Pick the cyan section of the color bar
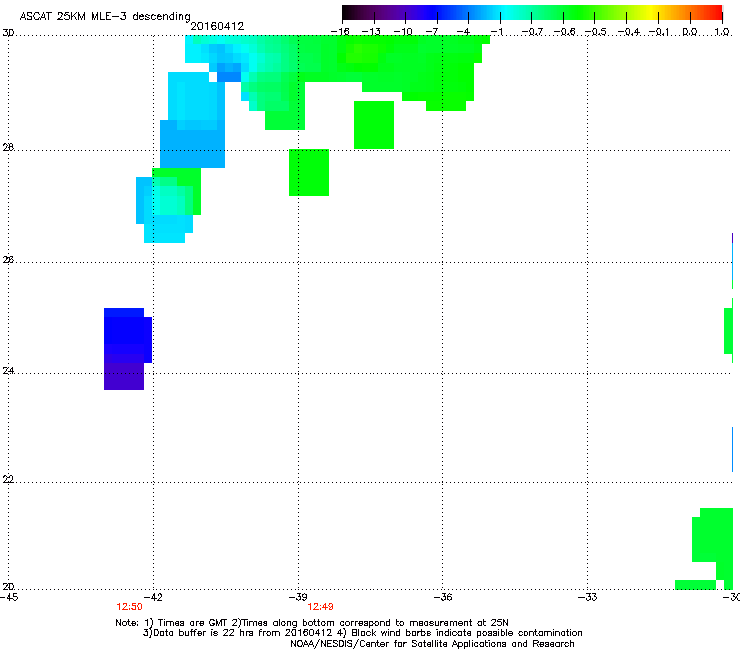This screenshot has height=650, width=740. click(x=507, y=13)
